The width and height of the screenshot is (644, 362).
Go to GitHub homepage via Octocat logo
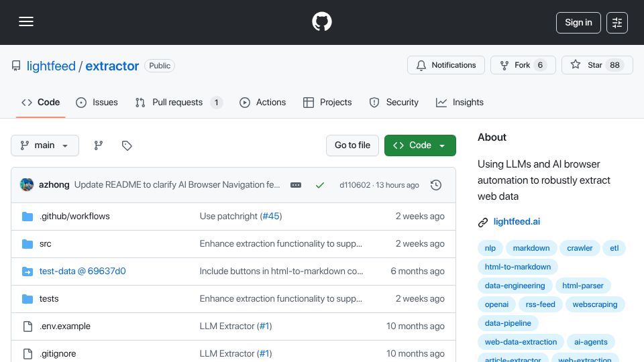pos(321,21)
